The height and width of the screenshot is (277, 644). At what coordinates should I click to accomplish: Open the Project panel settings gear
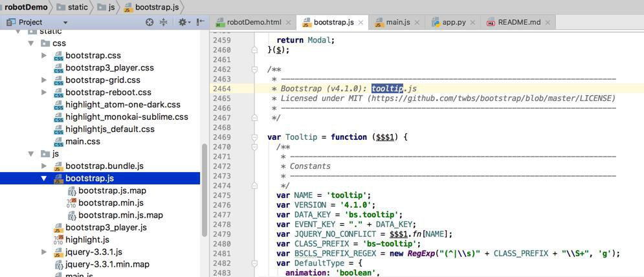(x=183, y=23)
